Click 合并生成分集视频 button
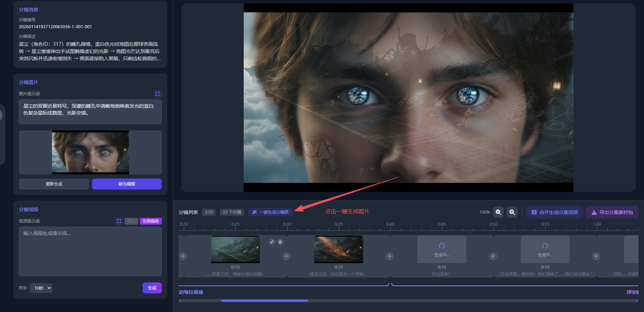This screenshot has height=312, width=644. 554,212
